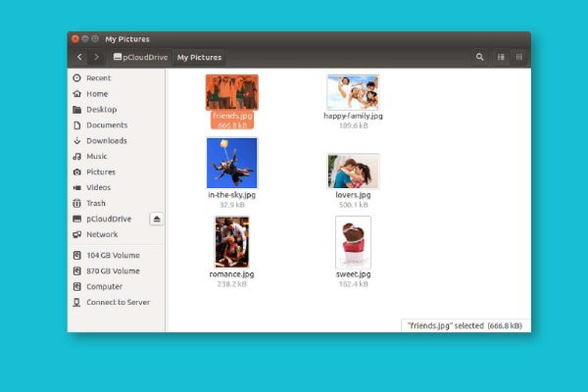This screenshot has height=392, width=588.
Task: Switch to grid view icon
Action: [x=519, y=57]
